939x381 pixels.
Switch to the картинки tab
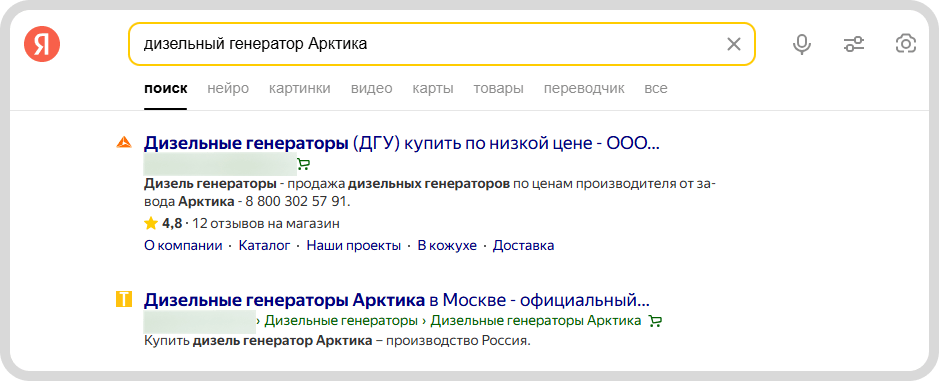[299, 89]
